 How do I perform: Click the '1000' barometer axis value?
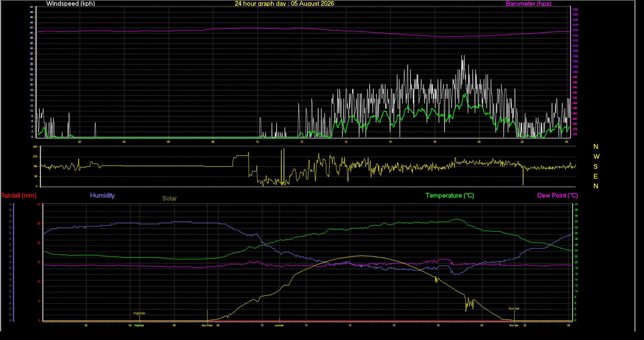(x=575, y=72)
